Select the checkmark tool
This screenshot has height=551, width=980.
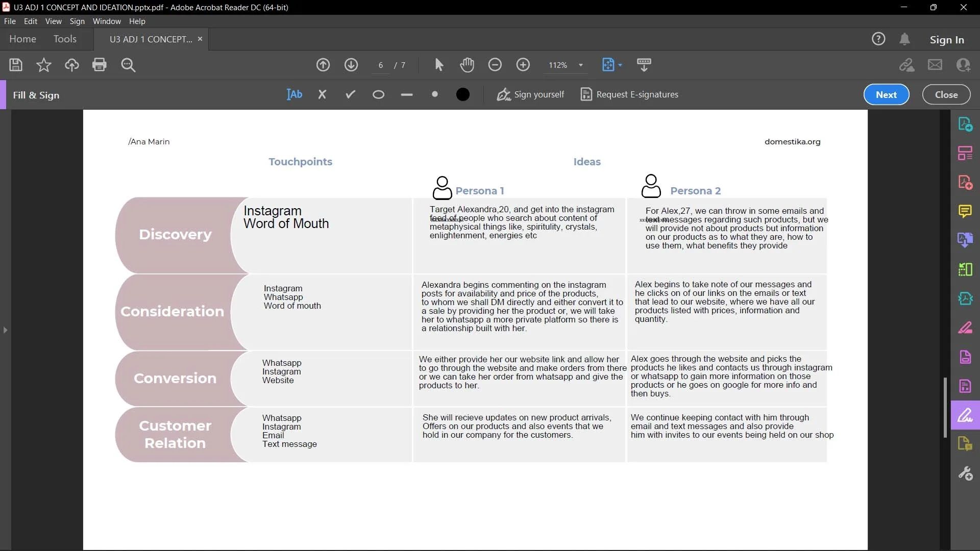pyautogui.click(x=350, y=94)
